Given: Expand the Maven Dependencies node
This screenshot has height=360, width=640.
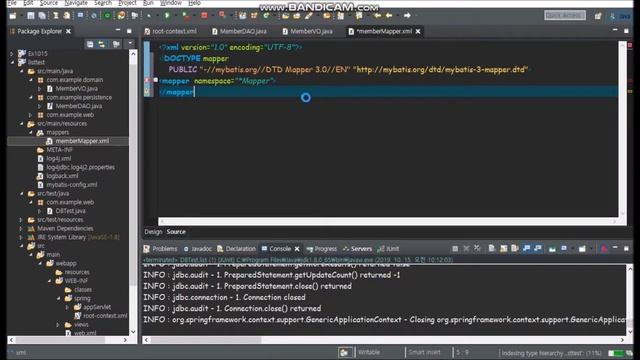Looking at the screenshot, I should [21, 228].
